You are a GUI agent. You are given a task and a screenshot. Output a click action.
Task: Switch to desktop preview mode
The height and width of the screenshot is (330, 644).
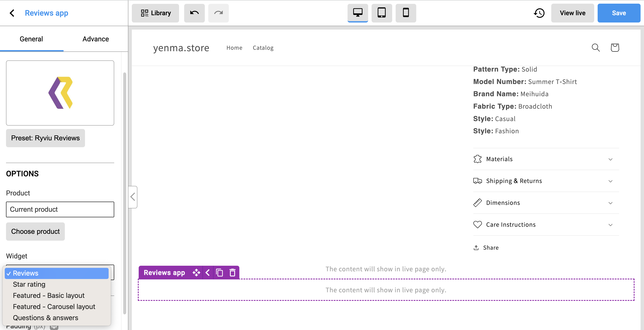(x=357, y=13)
